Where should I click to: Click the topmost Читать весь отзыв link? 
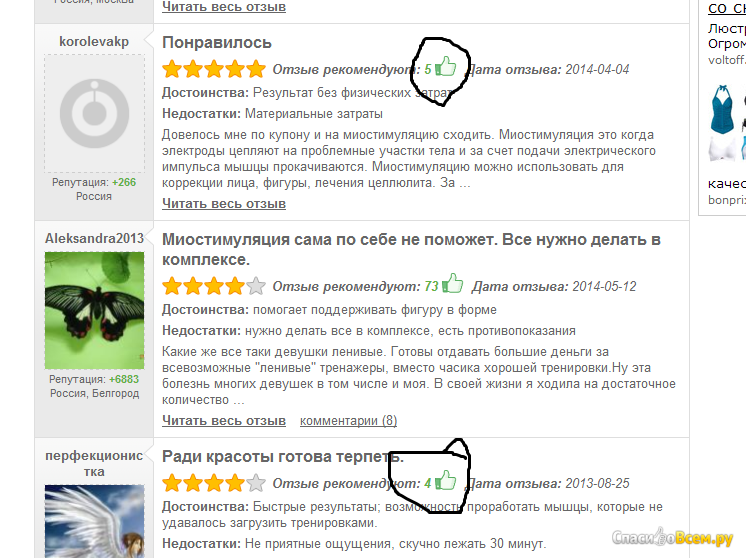pos(224,7)
